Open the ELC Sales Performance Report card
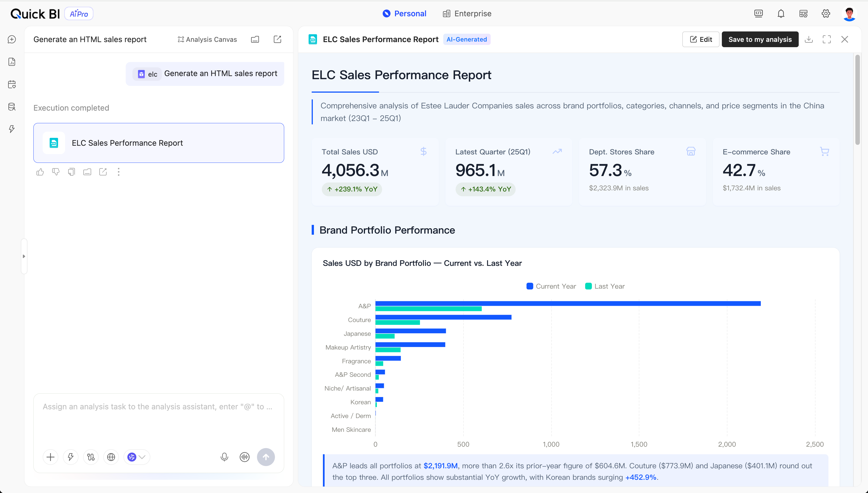Image resolution: width=868 pixels, height=493 pixels. (x=159, y=143)
